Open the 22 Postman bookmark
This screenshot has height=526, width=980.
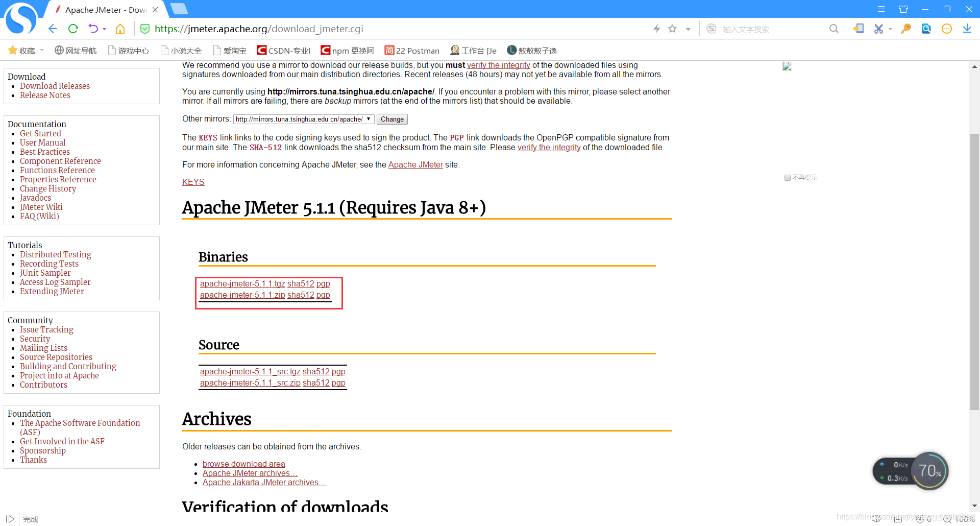click(412, 50)
